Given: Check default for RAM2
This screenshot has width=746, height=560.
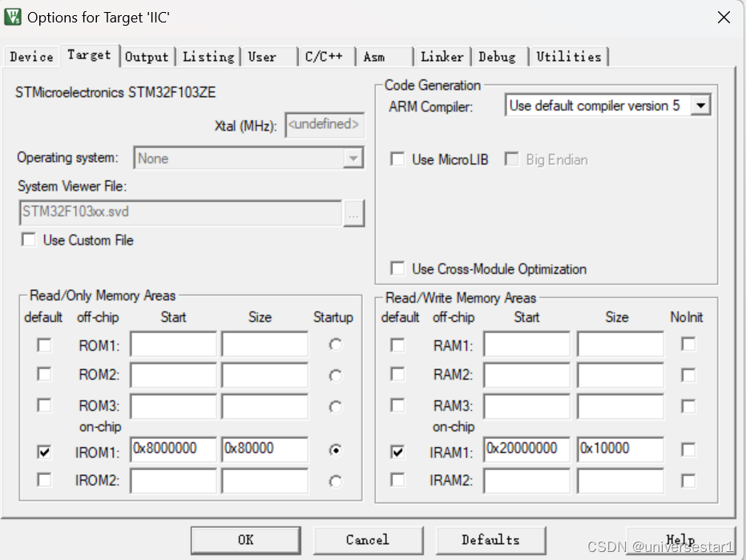Looking at the screenshot, I should (x=397, y=374).
